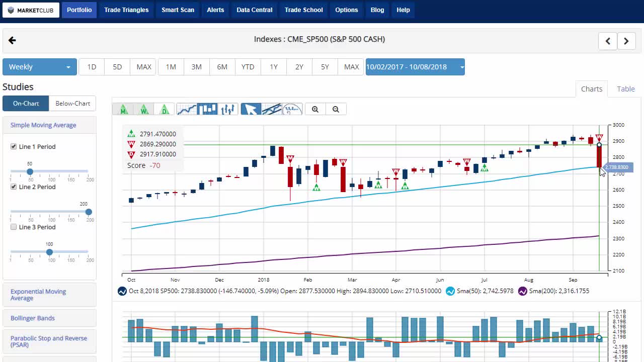
Task: Zoom out of the chart
Action: (336, 109)
